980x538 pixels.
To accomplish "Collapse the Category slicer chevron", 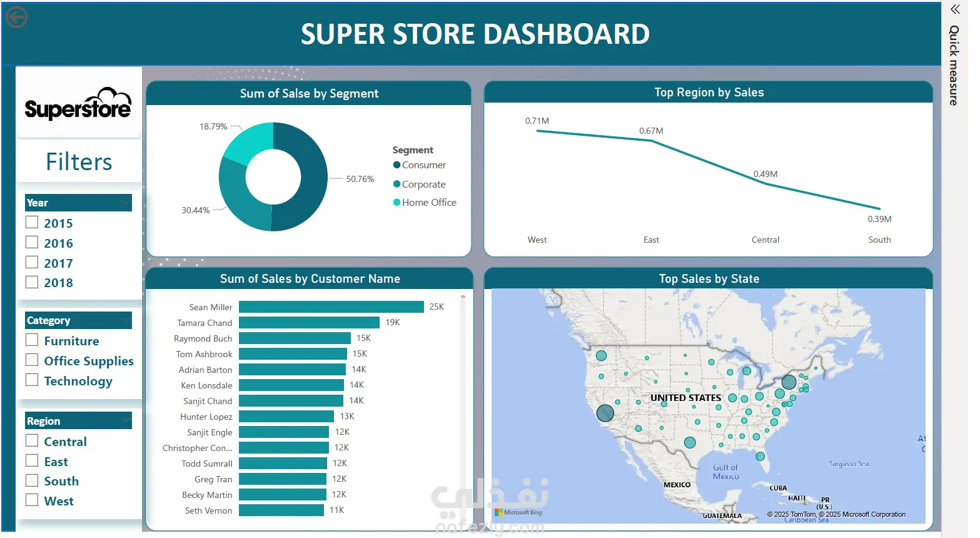I will click(126, 320).
